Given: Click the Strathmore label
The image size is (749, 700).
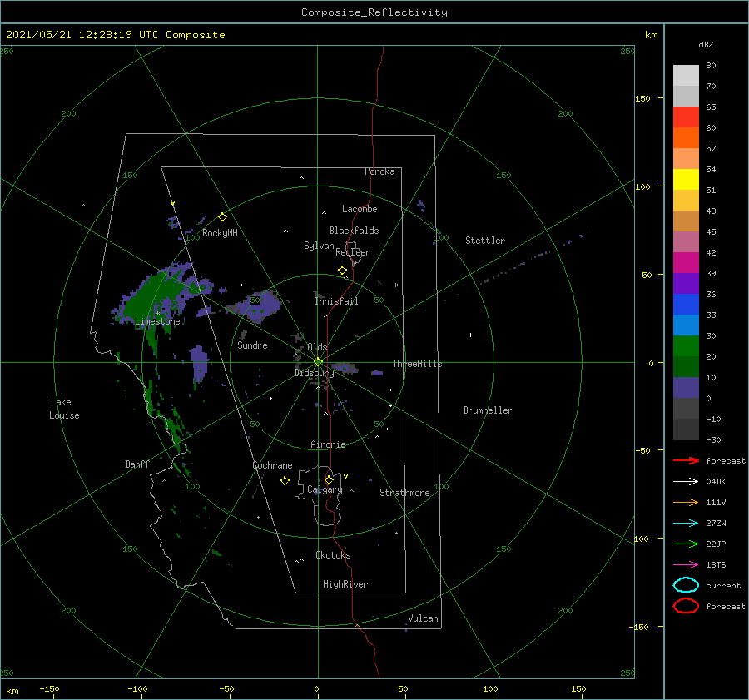Looking at the screenshot, I should (404, 493).
